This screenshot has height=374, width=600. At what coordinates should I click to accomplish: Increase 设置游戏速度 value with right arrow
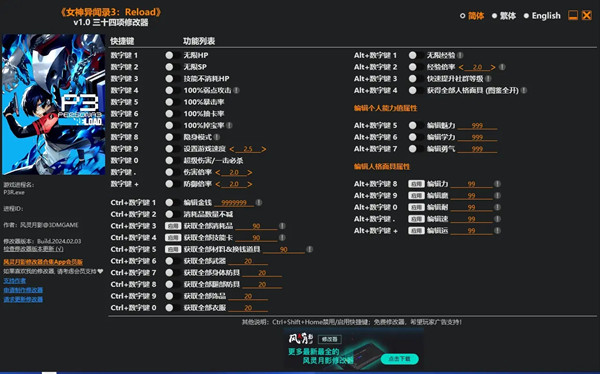[x=264, y=149]
